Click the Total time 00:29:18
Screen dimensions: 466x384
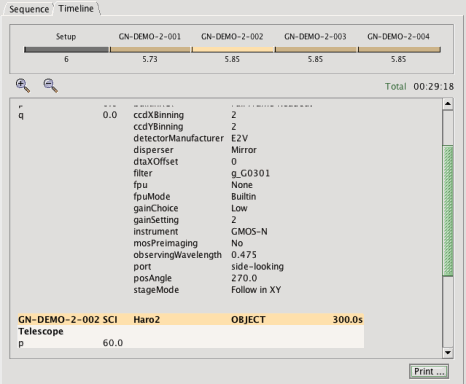point(434,86)
